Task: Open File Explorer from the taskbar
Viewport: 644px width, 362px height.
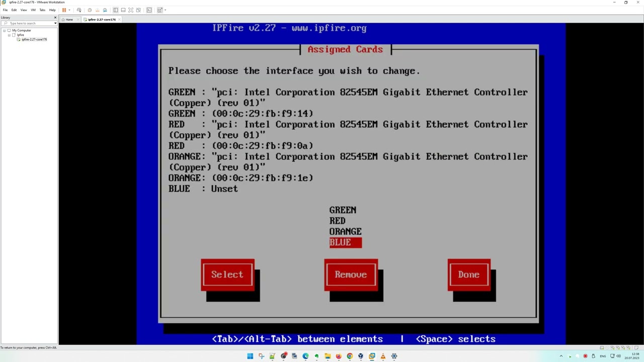Action: 328,356
